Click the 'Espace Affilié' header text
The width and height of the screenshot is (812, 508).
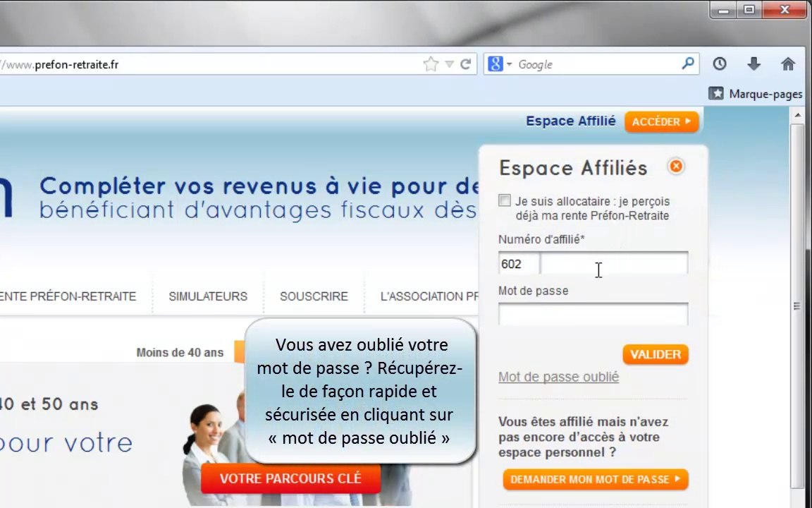pos(571,121)
